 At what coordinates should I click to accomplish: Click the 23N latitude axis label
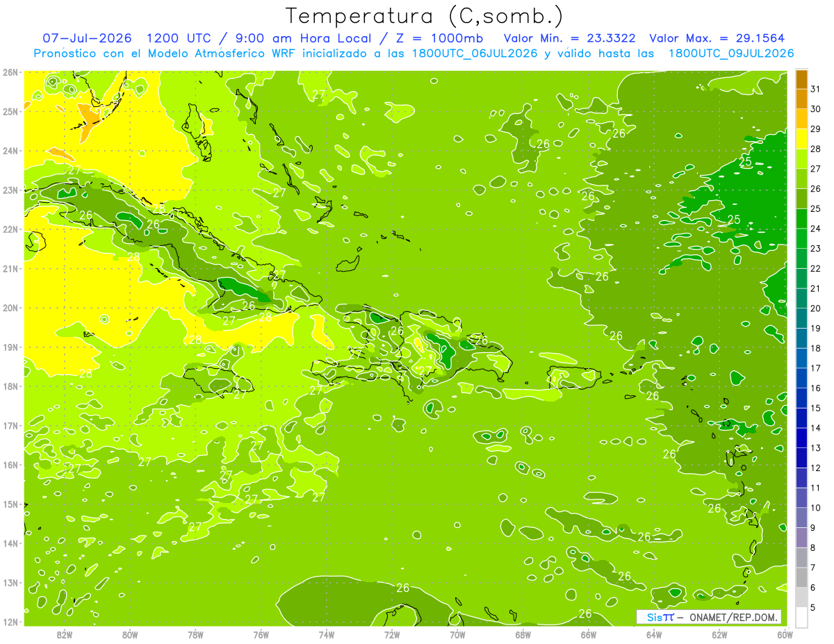tap(10, 190)
